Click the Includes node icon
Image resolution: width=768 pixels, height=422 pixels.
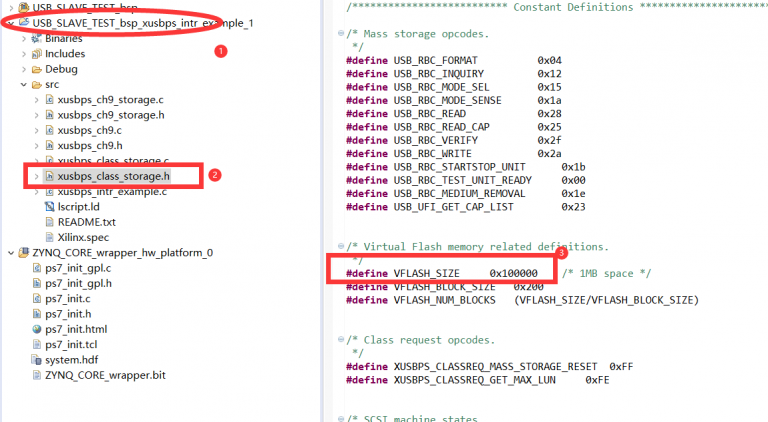pos(35,54)
